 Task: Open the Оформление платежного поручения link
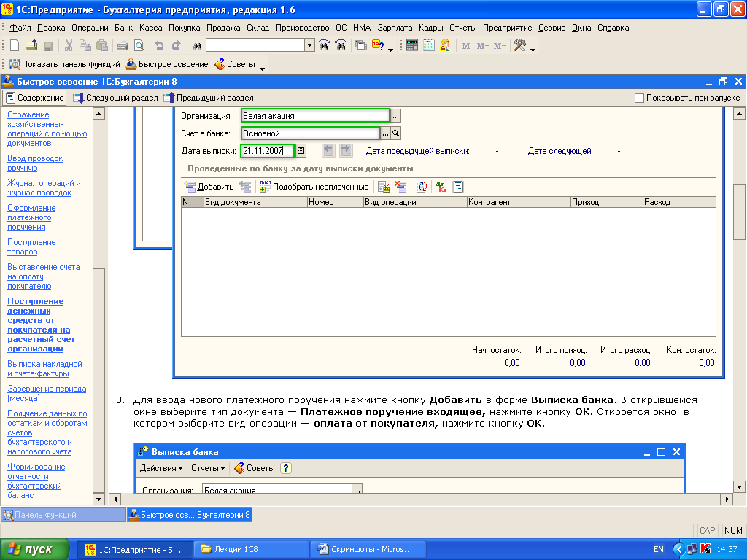pos(31,217)
